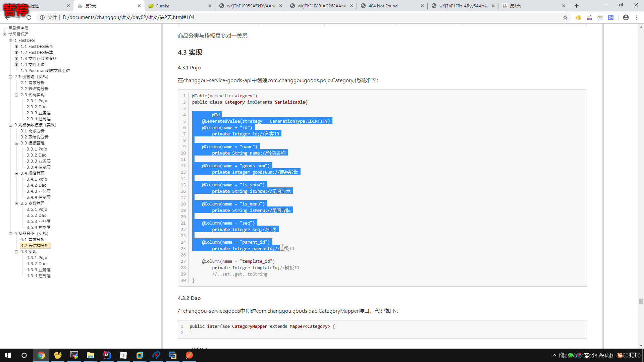Click the scrollbar down arrow

point(641,346)
